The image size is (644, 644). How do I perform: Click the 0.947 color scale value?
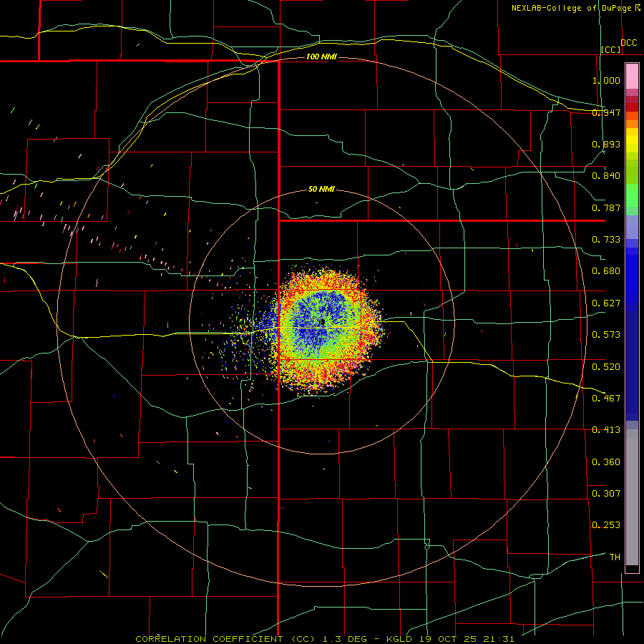tap(606, 112)
